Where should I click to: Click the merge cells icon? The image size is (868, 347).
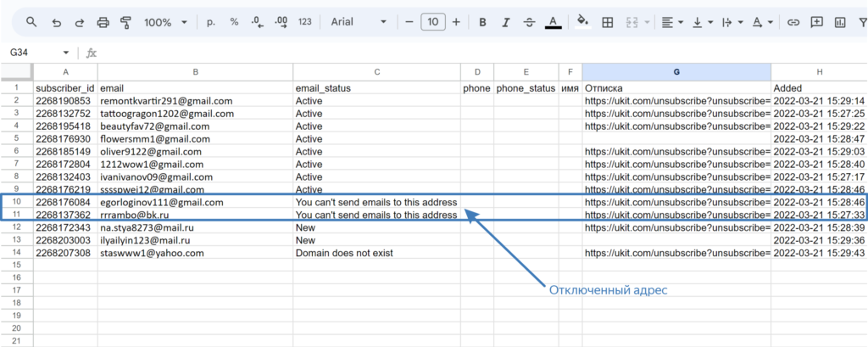632,22
